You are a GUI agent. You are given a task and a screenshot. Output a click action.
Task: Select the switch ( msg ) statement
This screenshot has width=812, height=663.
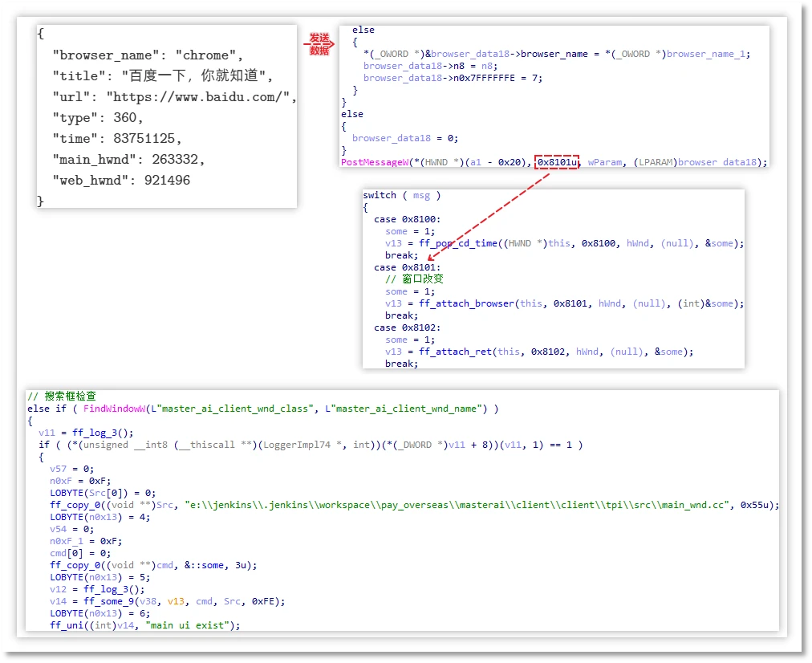pyautogui.click(x=402, y=195)
